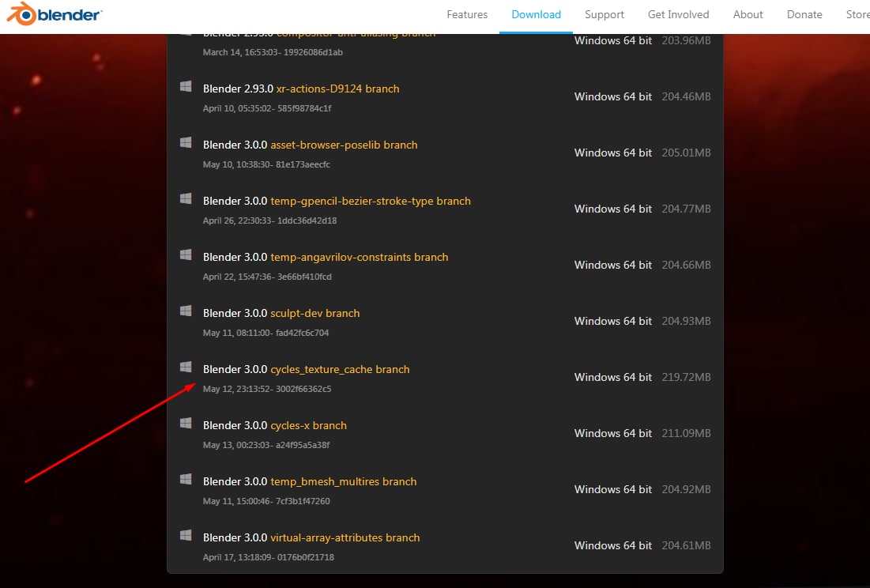
Task: Open the Features menu item
Action: click(467, 14)
